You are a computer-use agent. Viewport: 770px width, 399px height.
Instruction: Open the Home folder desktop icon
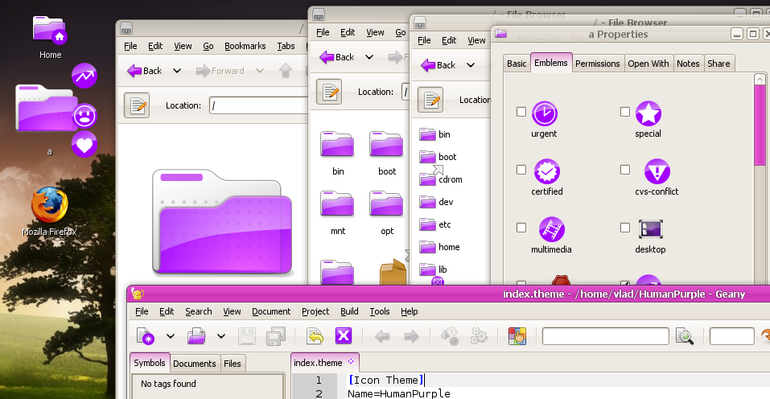tap(50, 29)
